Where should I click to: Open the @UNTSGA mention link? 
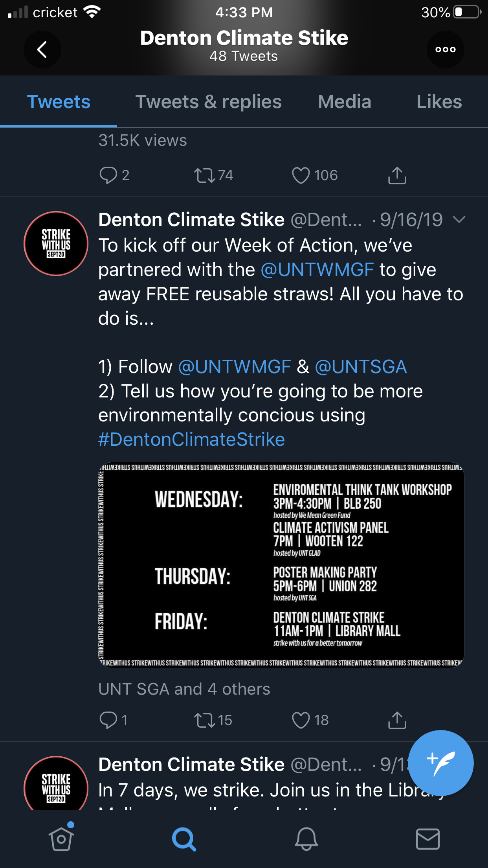tap(361, 367)
